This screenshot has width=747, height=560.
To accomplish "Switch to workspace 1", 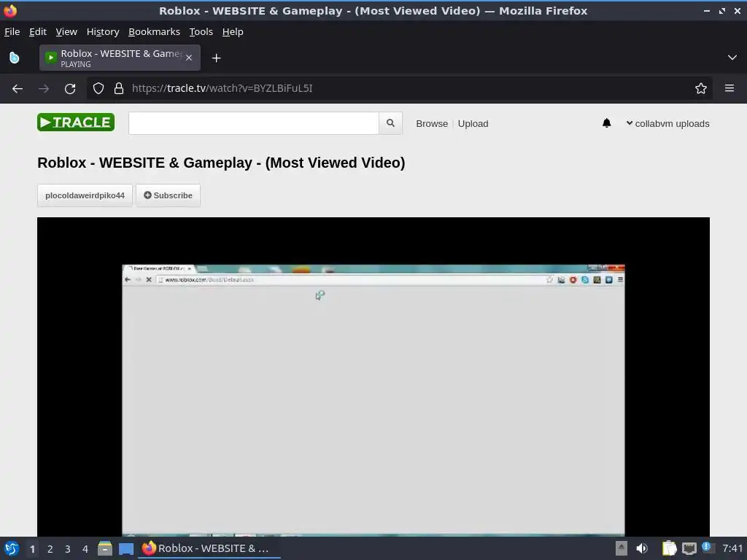I will (32, 549).
